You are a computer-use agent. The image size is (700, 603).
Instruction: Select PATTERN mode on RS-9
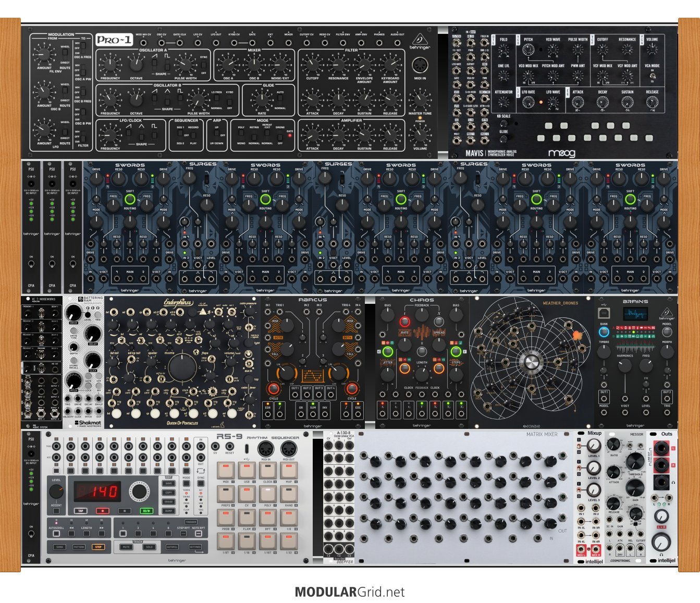click(79, 547)
